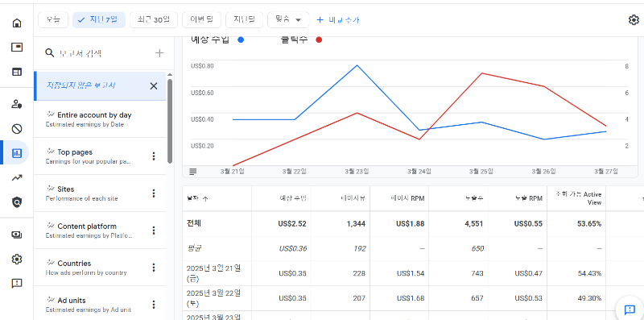Toggle the blue estimated earnings legend dot
This screenshot has width=644, height=320.
pos(241,39)
